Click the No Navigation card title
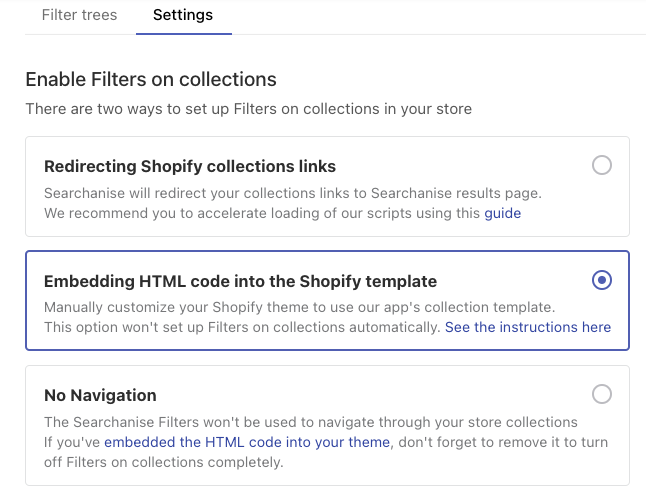 tap(100, 395)
